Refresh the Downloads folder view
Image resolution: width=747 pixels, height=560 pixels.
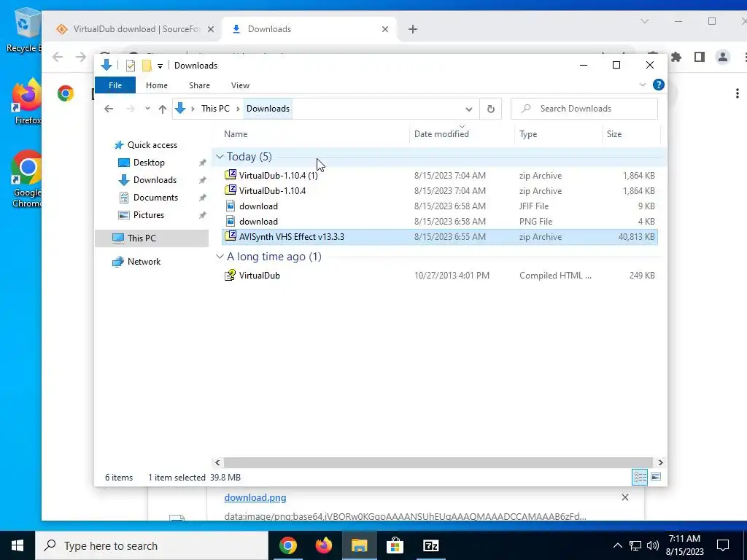491,109
